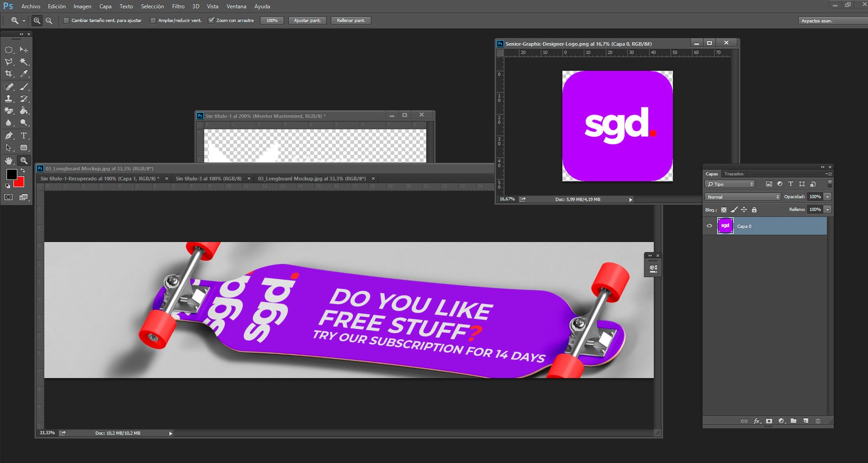The height and width of the screenshot is (463, 868).
Task: Select the Polygonal Lasso tool
Action: [9, 62]
